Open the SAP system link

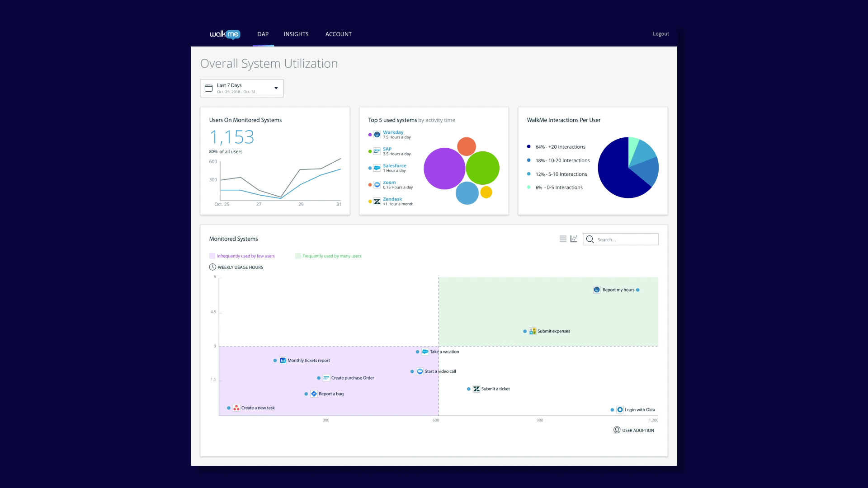tap(387, 149)
